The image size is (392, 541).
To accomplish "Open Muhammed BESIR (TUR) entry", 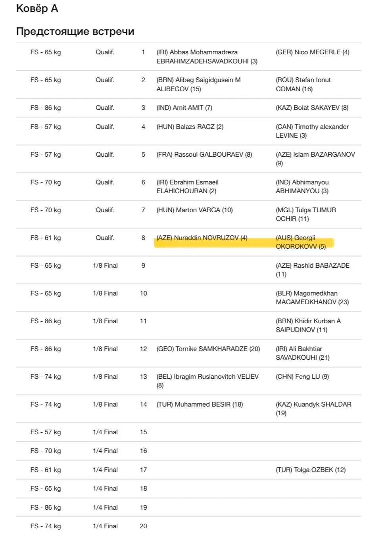I will click(200, 404).
